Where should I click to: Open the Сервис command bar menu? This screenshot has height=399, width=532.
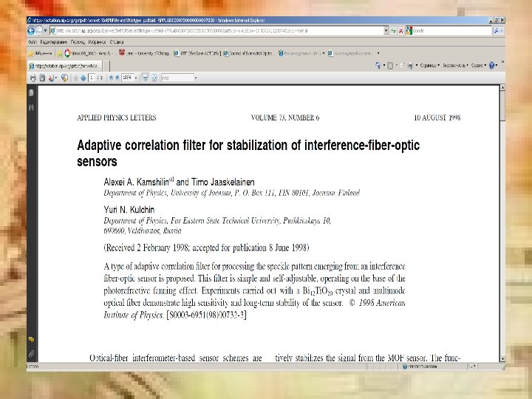pos(478,65)
